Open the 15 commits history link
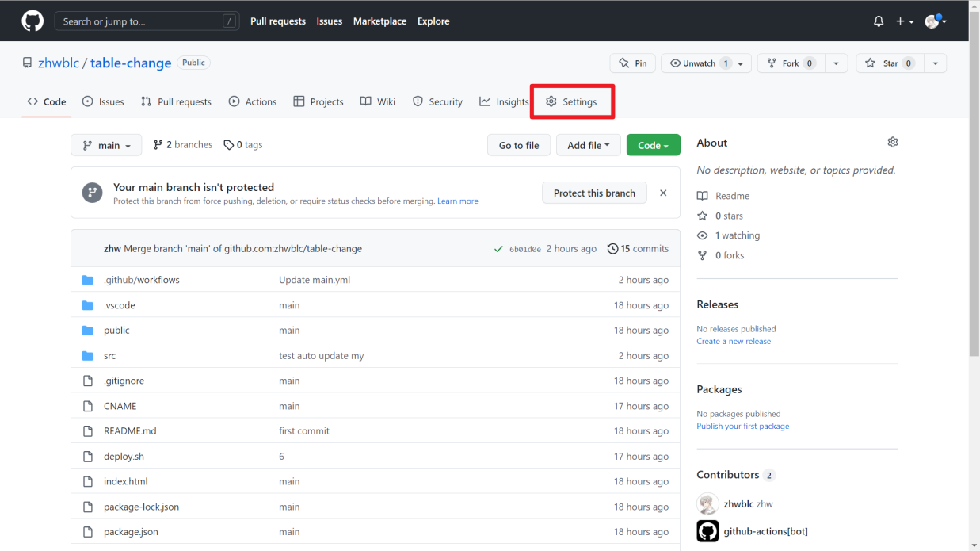Viewport: 980px width, 551px height. [638, 249]
